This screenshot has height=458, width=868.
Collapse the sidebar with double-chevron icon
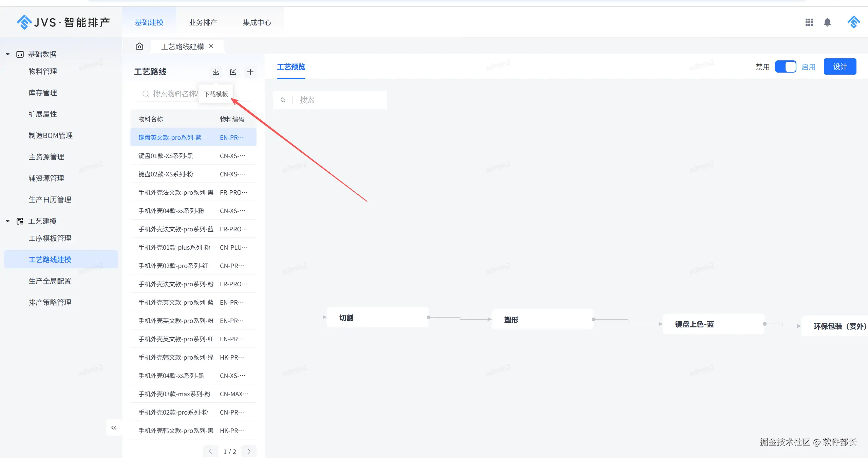[x=114, y=427]
